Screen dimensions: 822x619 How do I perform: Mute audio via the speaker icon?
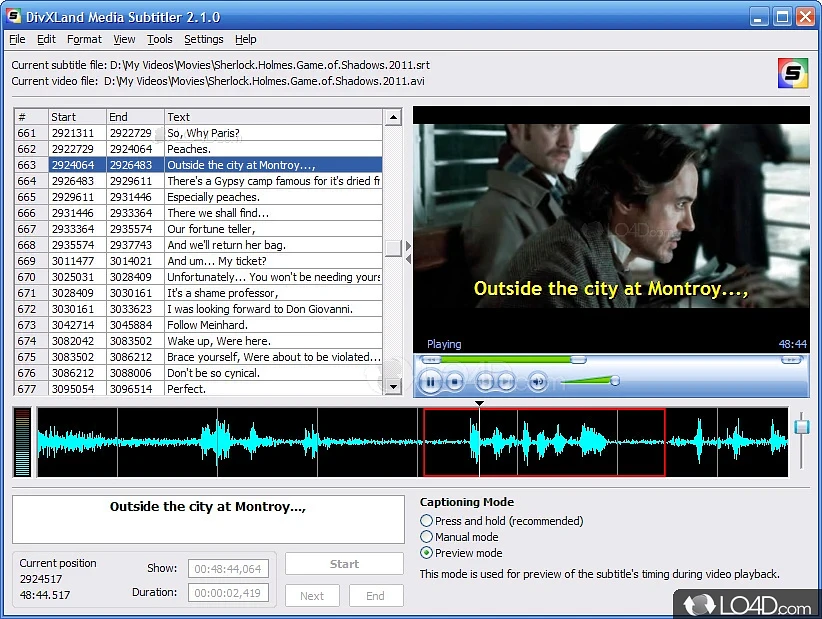(x=536, y=380)
